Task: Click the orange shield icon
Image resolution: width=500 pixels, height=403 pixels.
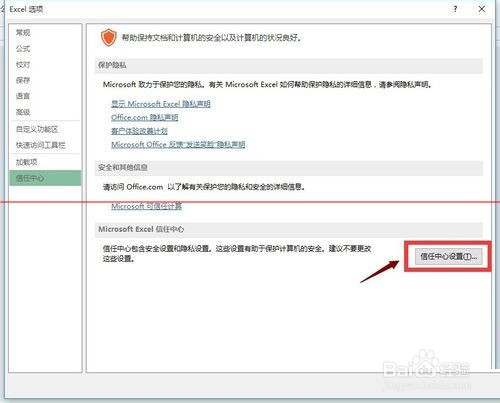Action: click(x=109, y=37)
